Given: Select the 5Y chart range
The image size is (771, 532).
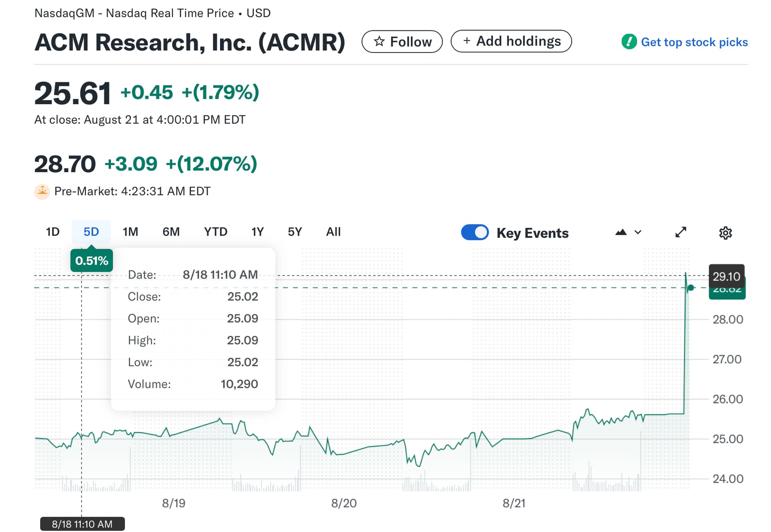Looking at the screenshot, I should pyautogui.click(x=295, y=232).
